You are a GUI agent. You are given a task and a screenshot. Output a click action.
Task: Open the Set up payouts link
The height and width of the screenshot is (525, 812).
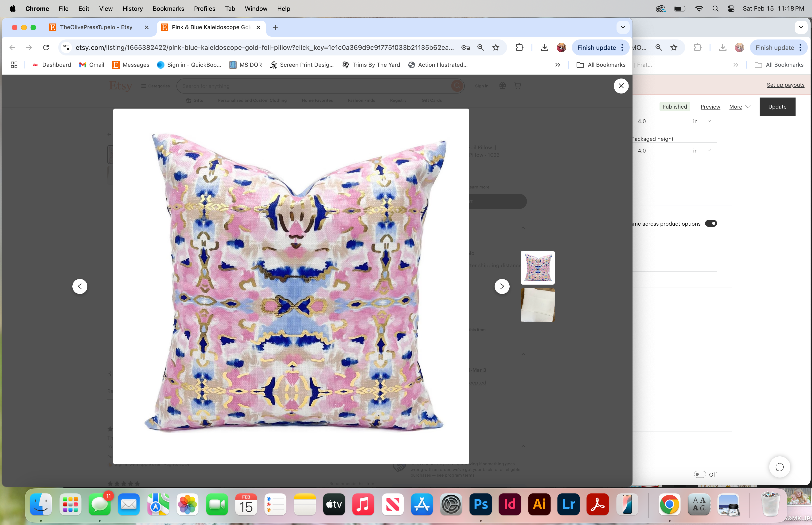[785, 85]
